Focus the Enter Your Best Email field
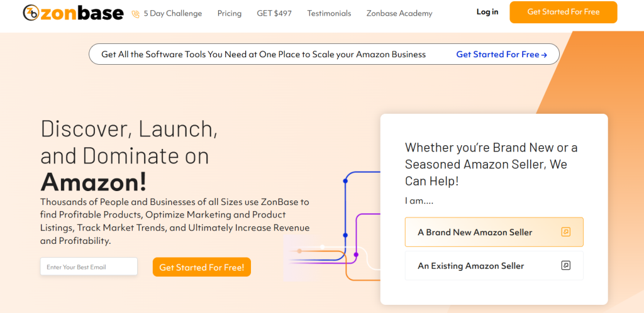Viewport: 644px width, 313px height. [89, 266]
